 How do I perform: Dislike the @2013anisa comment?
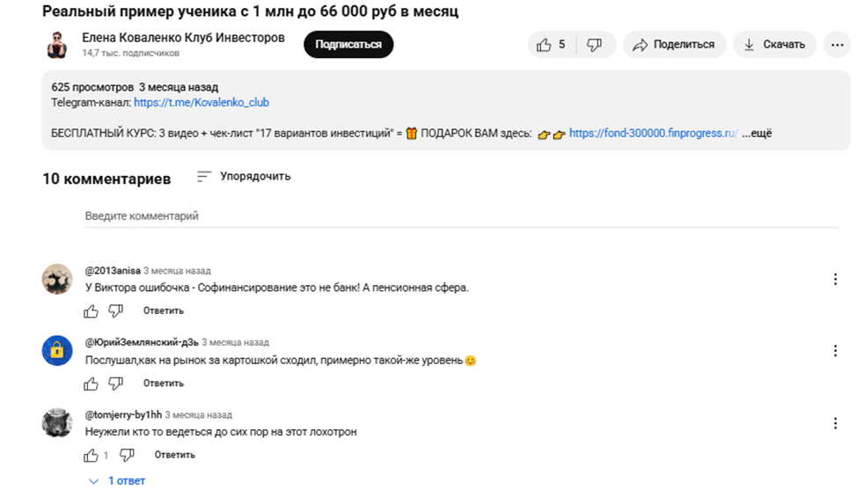tap(115, 311)
